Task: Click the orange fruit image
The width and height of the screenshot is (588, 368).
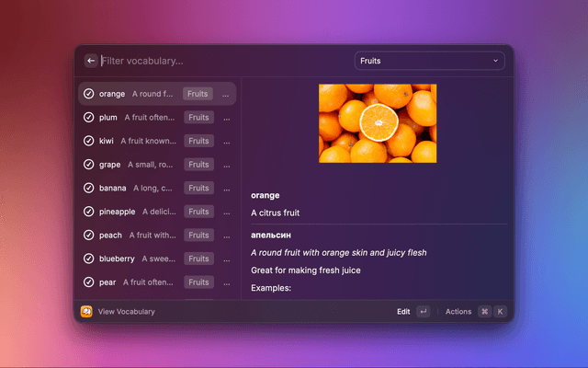Action: [378, 123]
